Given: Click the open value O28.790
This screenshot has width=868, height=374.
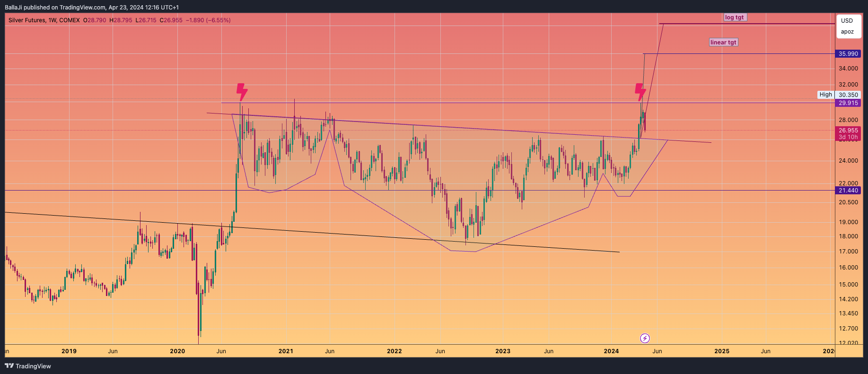Looking at the screenshot, I should pos(95,20).
